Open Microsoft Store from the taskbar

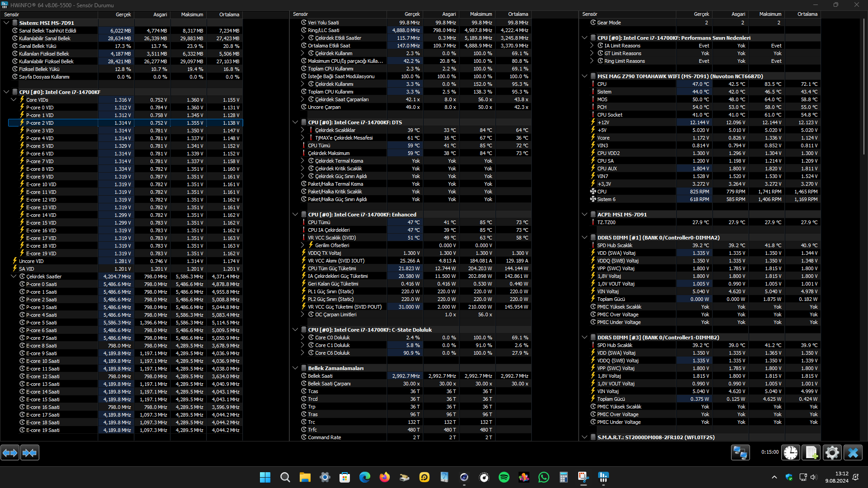[x=345, y=477]
